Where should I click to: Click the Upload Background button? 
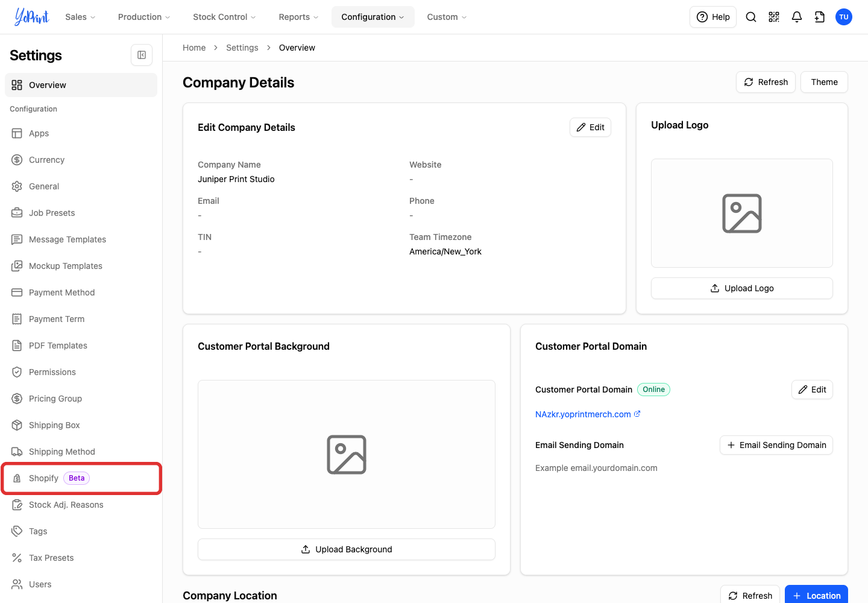tap(347, 549)
